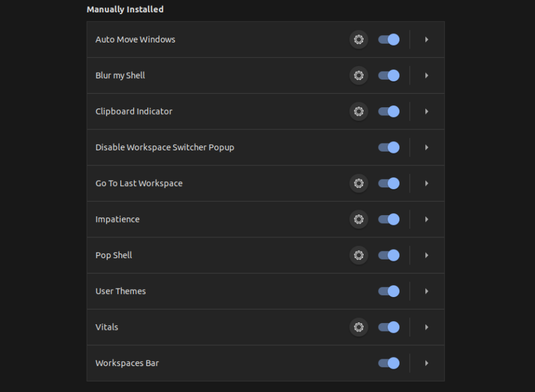
Task: Turn off the User Themes extension
Action: click(x=388, y=291)
